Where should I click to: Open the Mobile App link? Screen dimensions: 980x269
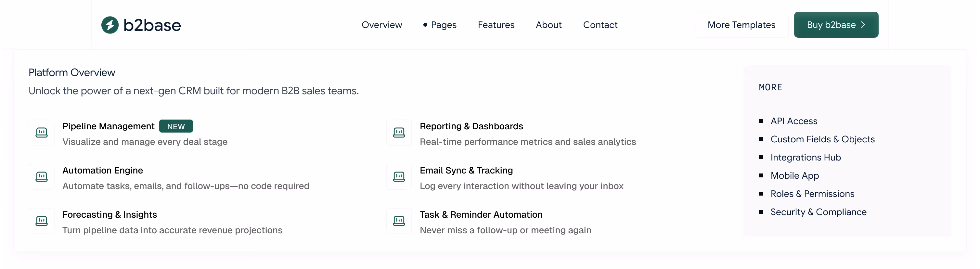(x=794, y=175)
